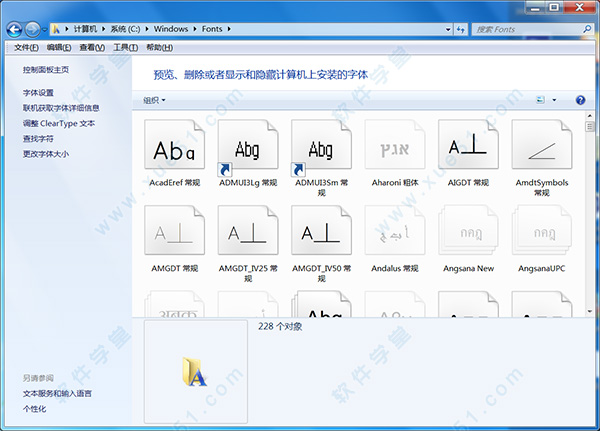Open 个性化 link

[34, 409]
